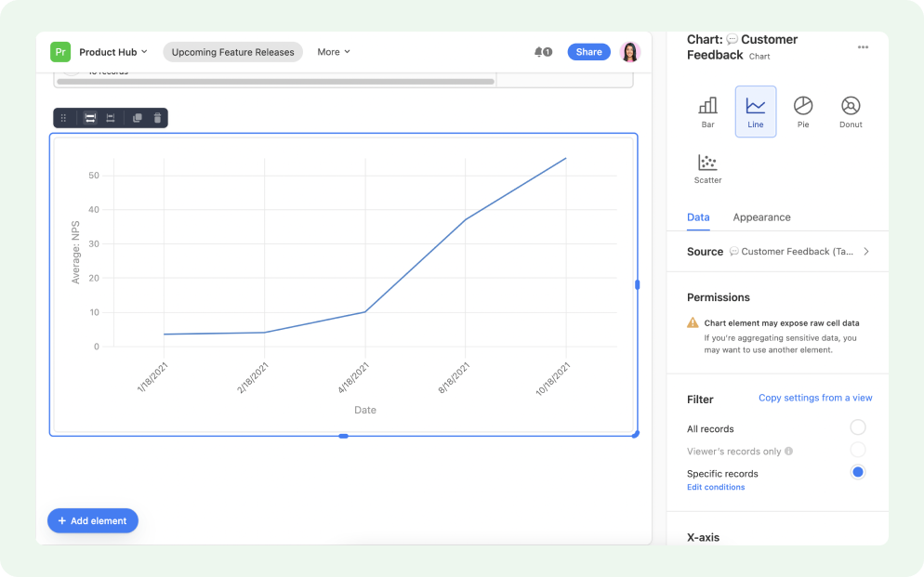Select the Specific records option
The width and height of the screenshot is (924, 577).
pyautogui.click(x=857, y=472)
